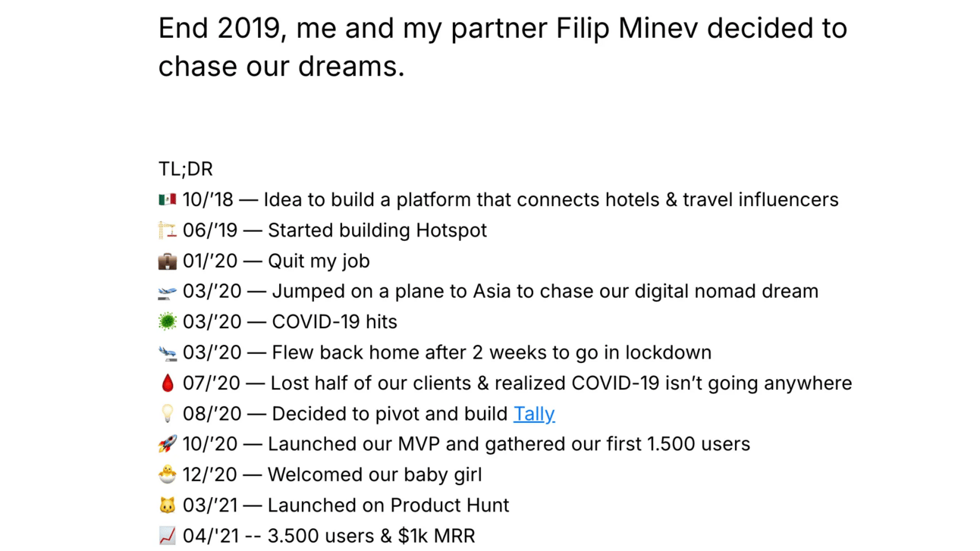Screen dimensions: 980x551
Task: Click the light bulb emoji
Action: tap(168, 413)
